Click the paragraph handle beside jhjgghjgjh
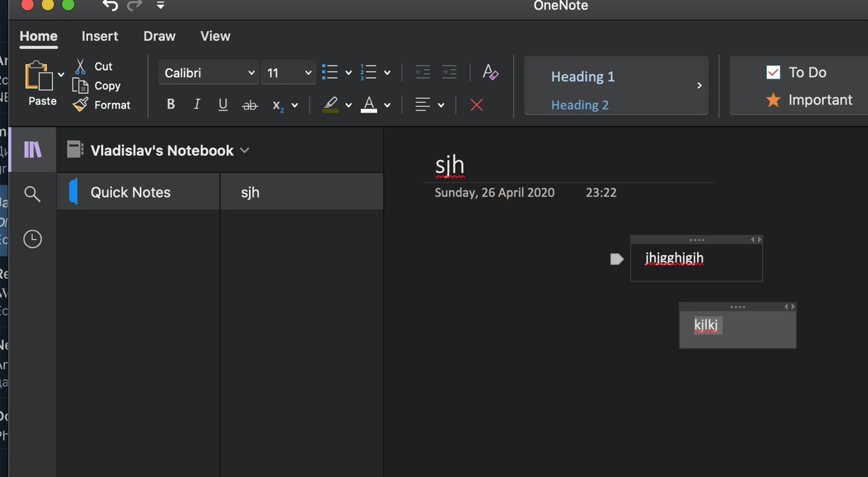The height and width of the screenshot is (477, 868). tap(616, 259)
